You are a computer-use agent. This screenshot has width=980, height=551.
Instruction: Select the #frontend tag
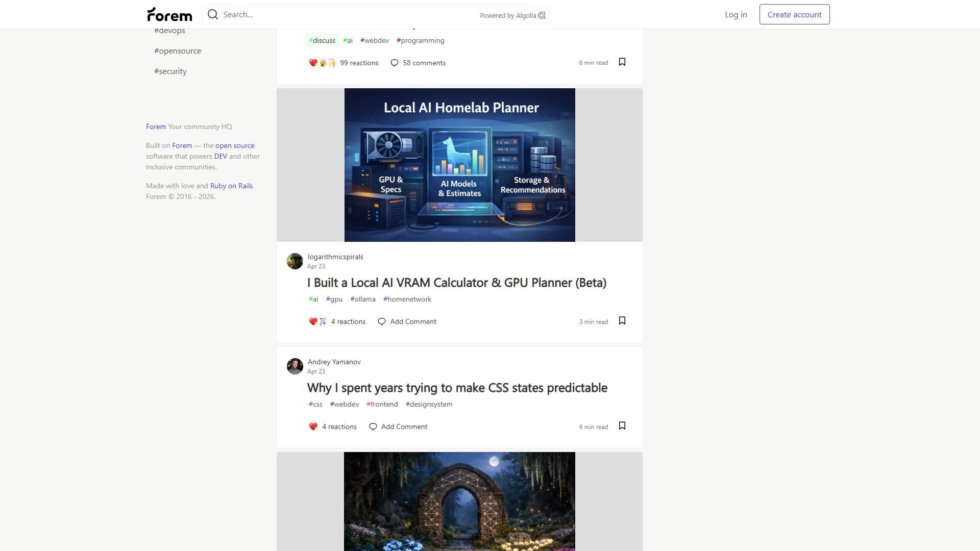[x=382, y=405]
